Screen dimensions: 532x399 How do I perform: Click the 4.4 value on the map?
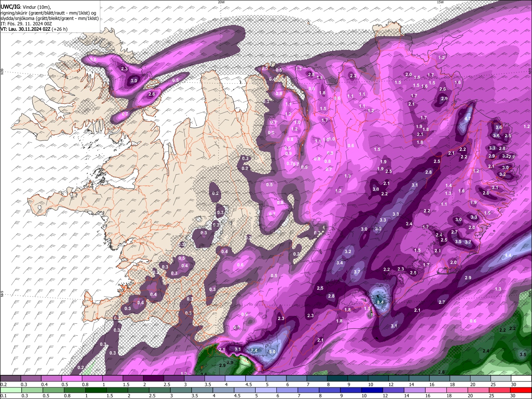(x=508, y=255)
